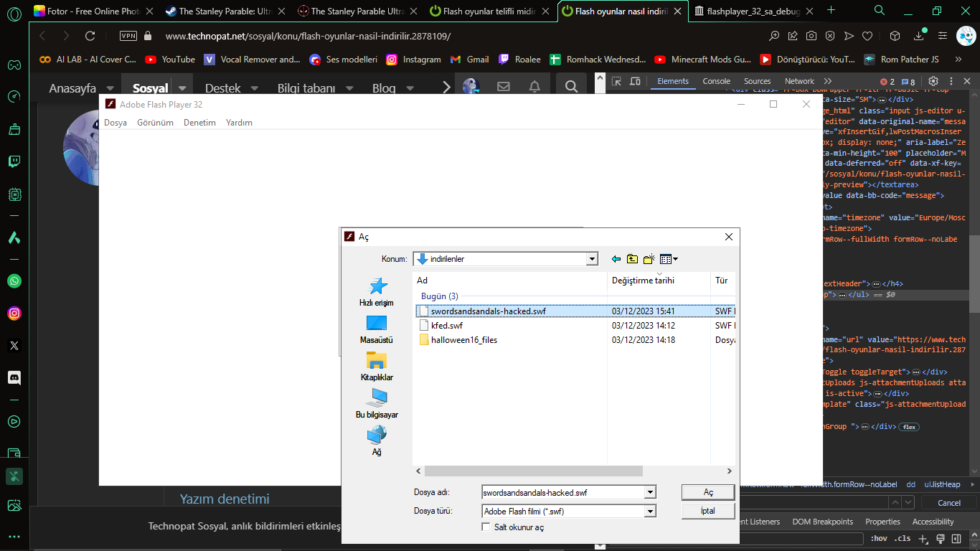
Task: Open the Yardım menu in Flash Player
Action: coord(239,123)
